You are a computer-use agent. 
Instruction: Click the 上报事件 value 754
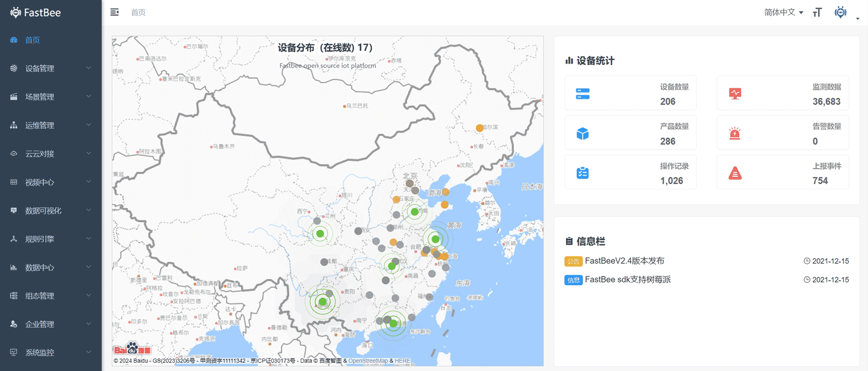(x=820, y=181)
